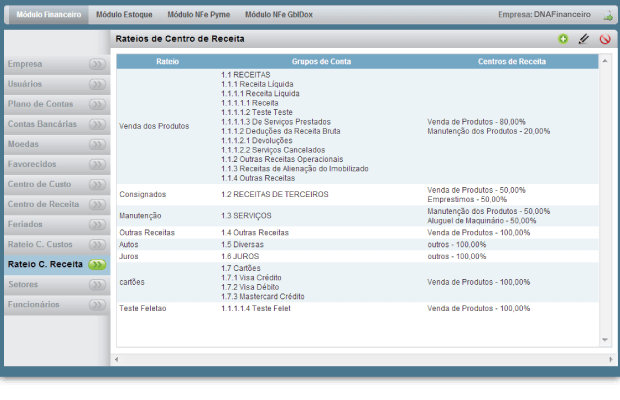620x400 pixels.
Task: Click the arrow icon next to Feriados
Action: [96, 224]
